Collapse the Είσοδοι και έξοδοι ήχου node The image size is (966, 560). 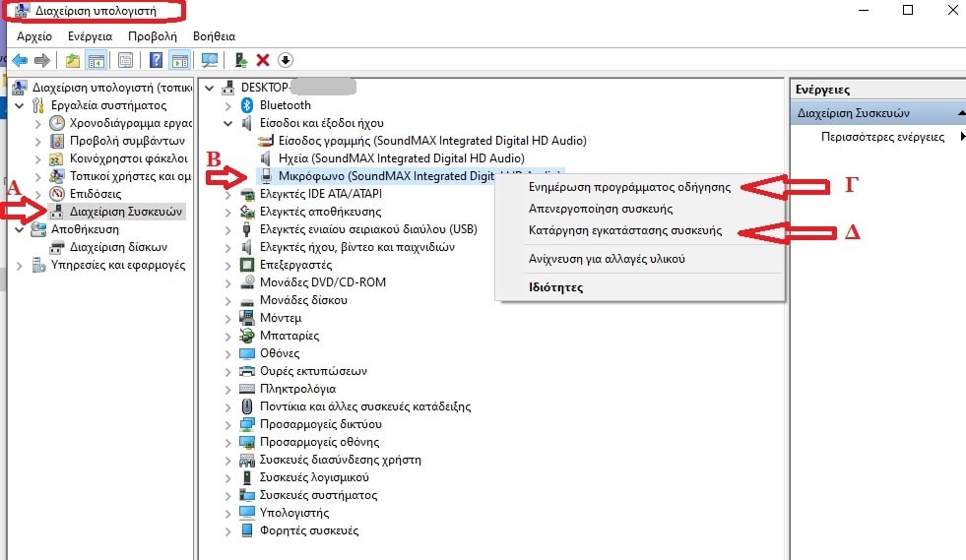click(x=228, y=123)
